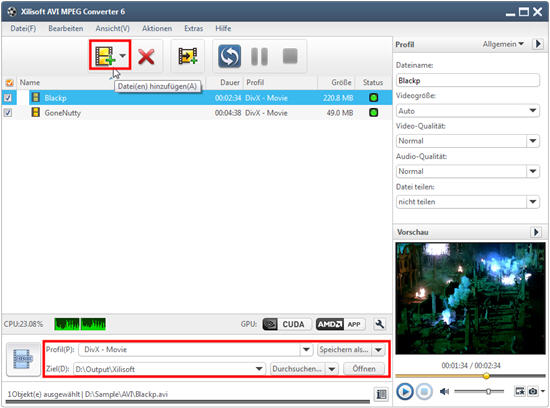The height and width of the screenshot is (408, 550).
Task: Start conversion with the blue convert icon
Action: tap(229, 56)
